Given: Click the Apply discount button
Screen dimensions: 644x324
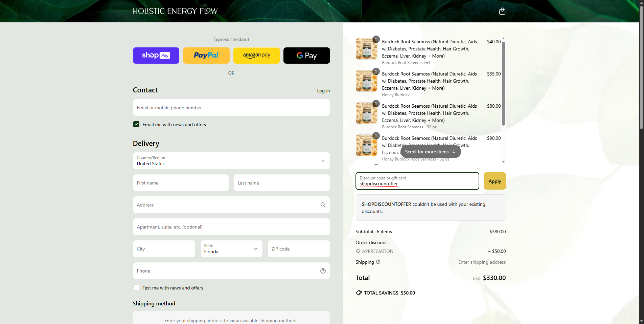Looking at the screenshot, I should (x=495, y=181).
